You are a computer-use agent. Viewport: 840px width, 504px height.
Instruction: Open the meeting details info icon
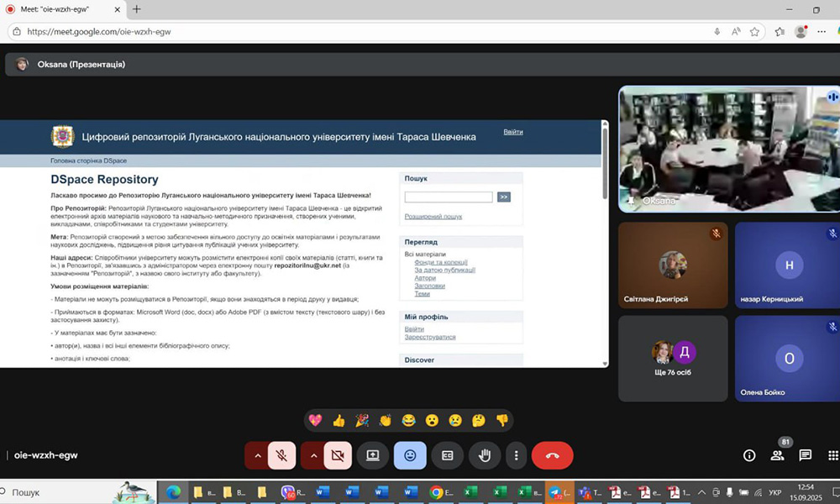(x=749, y=455)
